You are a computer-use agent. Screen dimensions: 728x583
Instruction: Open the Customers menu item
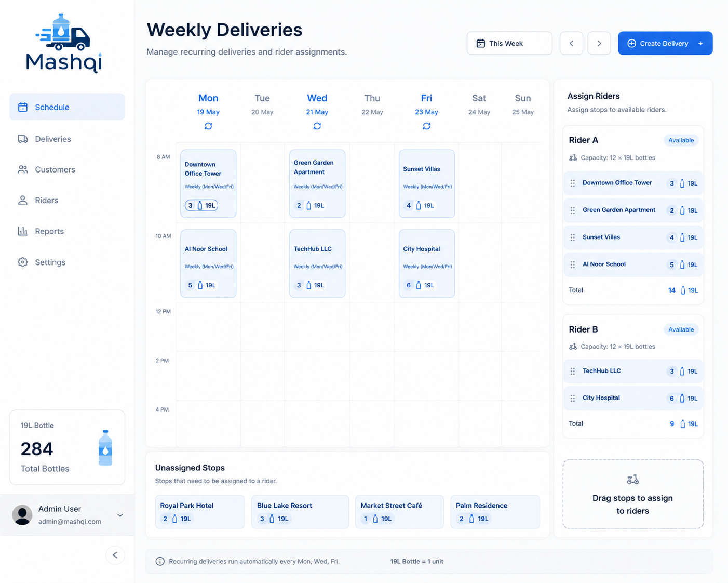[67, 169]
